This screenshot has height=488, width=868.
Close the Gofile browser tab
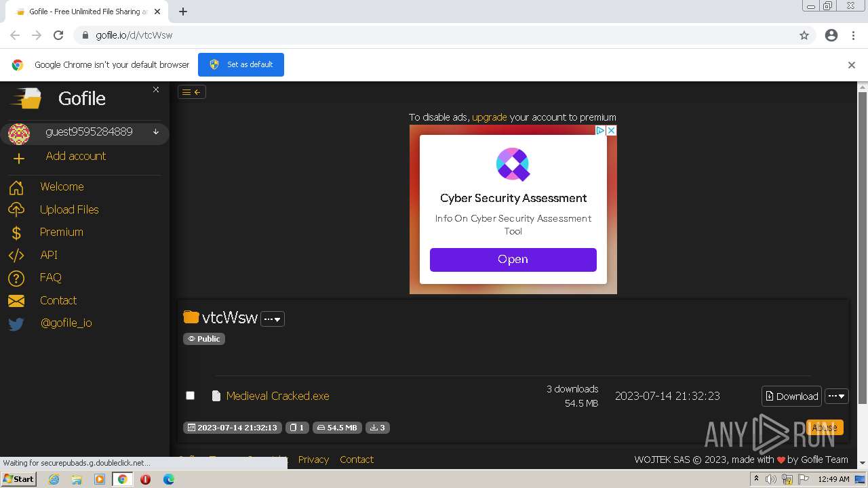coord(157,12)
